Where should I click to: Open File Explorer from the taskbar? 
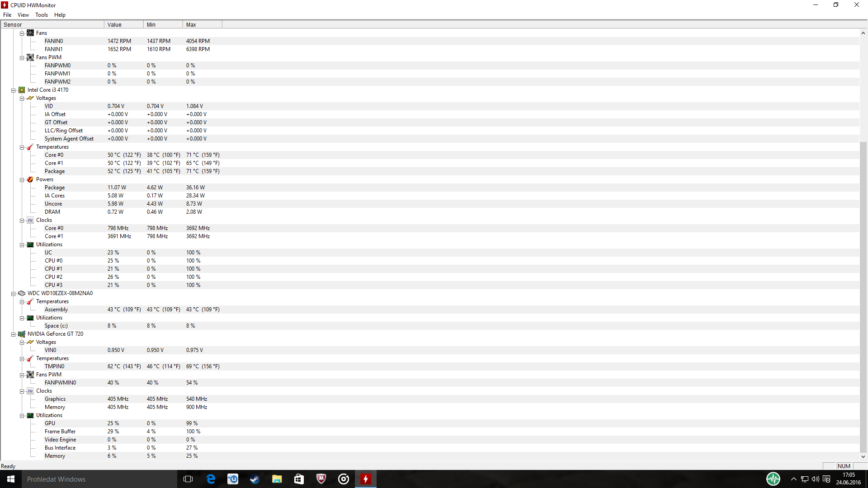click(277, 479)
